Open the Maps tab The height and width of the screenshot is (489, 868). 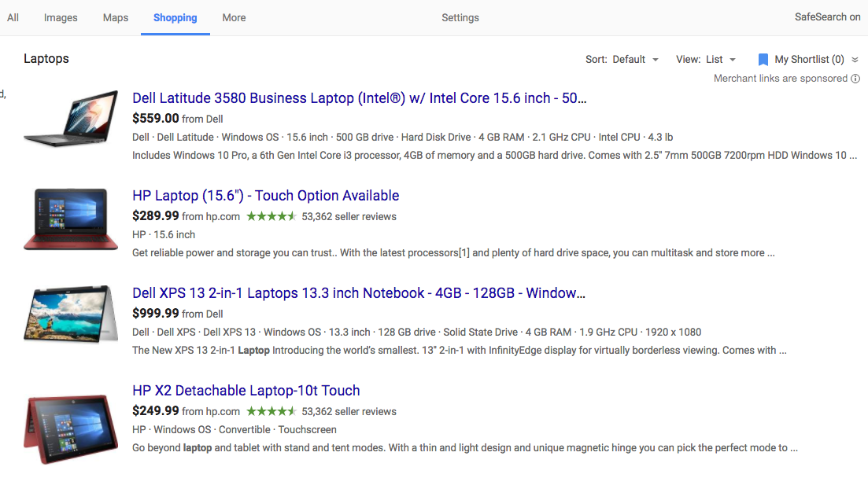pos(115,18)
